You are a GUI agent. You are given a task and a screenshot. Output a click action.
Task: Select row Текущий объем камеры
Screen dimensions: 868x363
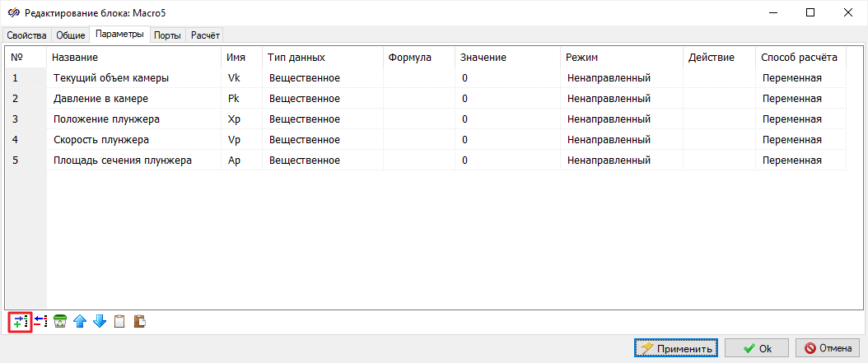click(111, 78)
